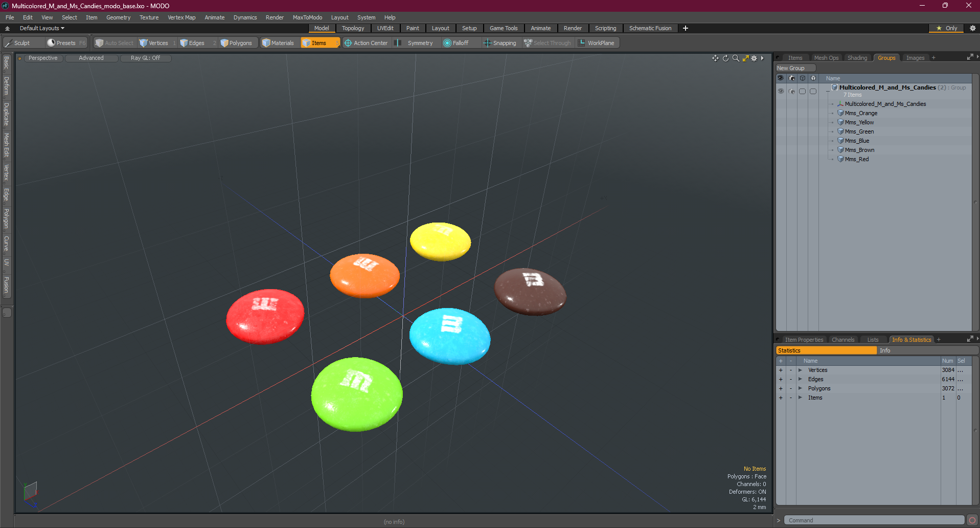Click plus button on Vertices row

point(781,370)
